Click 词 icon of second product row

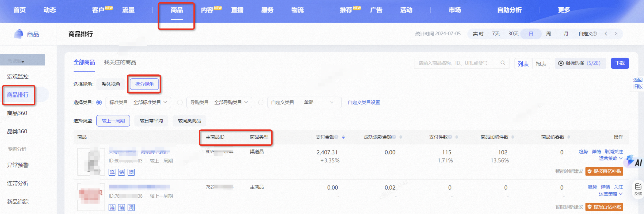[x=131, y=207]
